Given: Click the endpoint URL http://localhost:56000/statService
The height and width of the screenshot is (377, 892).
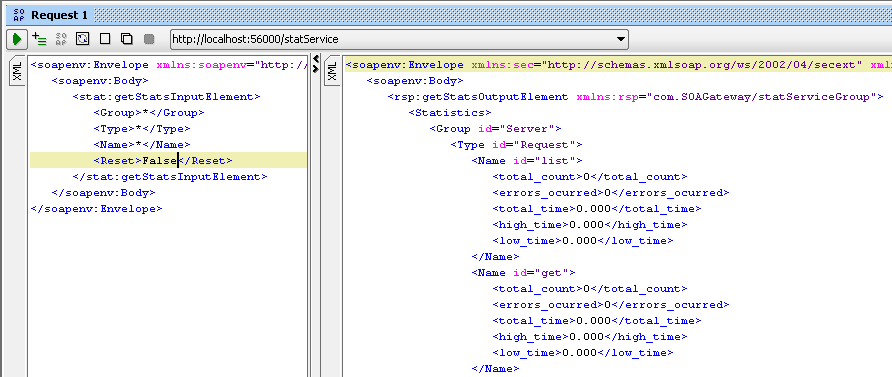Looking at the screenshot, I should 255,39.
